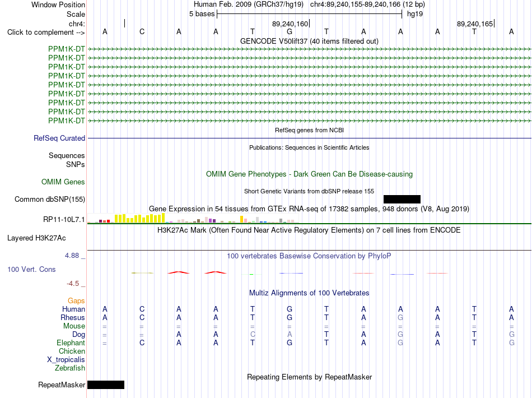Click the -4.5 PhyloP lower scale value

73,284
